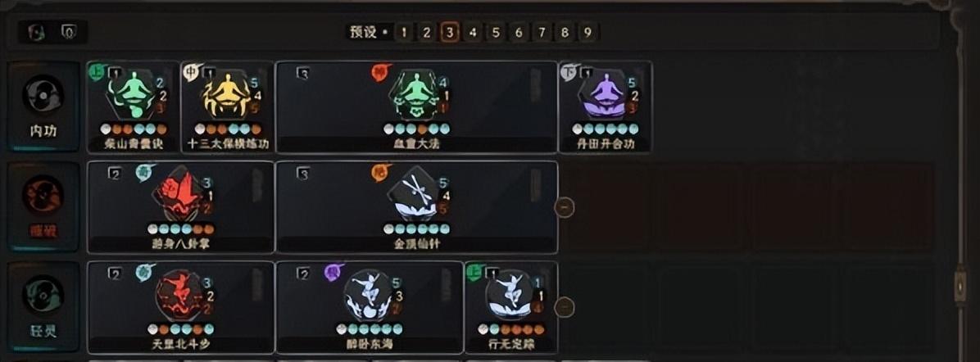
Task: Select the purple 丹田开合功 skill icon
Action: [x=605, y=95]
